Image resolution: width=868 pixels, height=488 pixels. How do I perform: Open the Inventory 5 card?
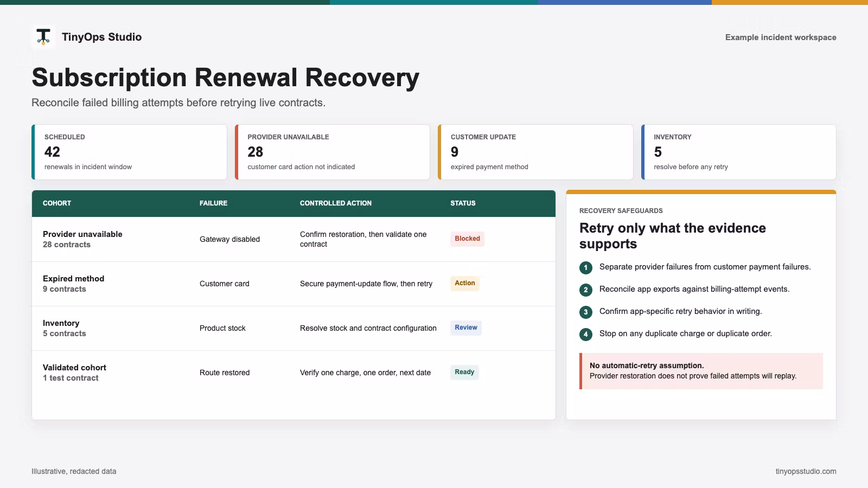click(x=739, y=152)
